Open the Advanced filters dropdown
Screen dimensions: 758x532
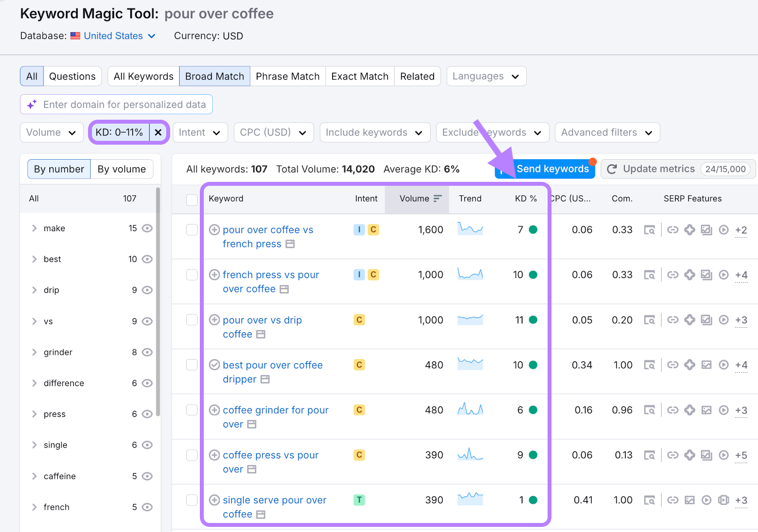607,133
